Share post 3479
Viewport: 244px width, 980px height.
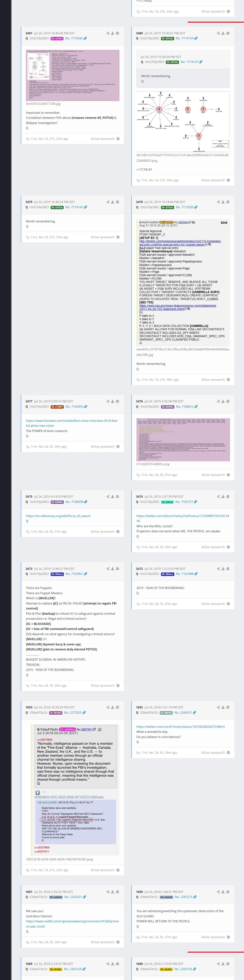[x=108, y=202]
